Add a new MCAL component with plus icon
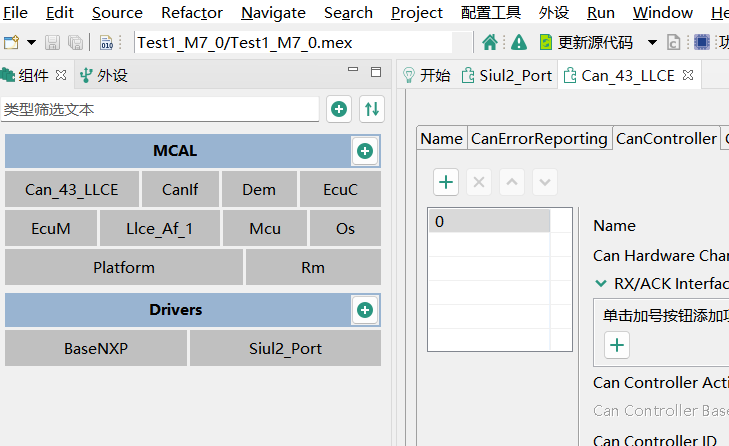Viewport: 729px width, 446px height. click(365, 151)
